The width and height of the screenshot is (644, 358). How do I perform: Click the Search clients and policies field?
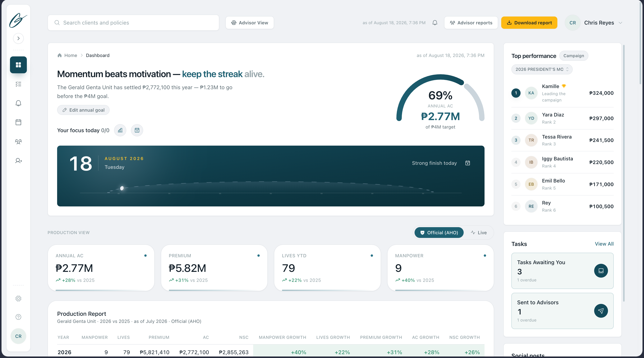[x=133, y=23]
